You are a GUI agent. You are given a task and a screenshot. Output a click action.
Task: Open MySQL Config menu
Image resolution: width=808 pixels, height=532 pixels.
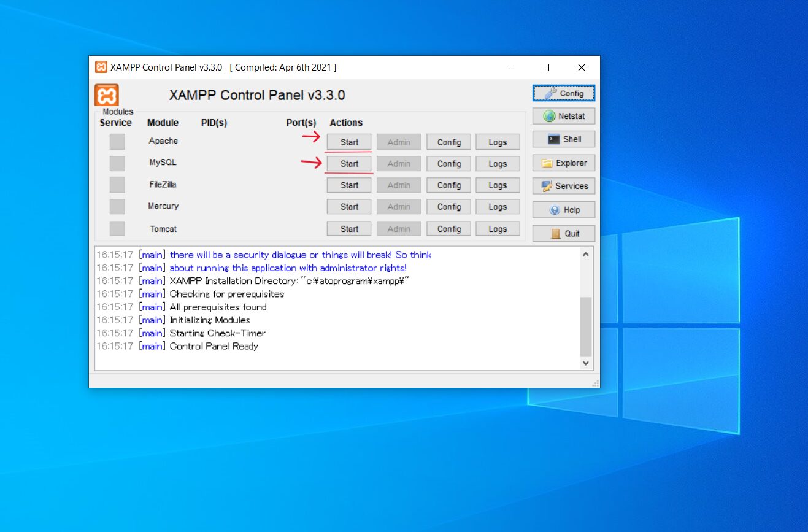(x=449, y=164)
